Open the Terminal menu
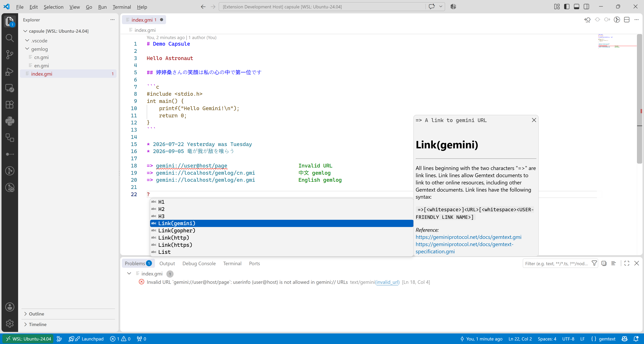 tap(121, 7)
